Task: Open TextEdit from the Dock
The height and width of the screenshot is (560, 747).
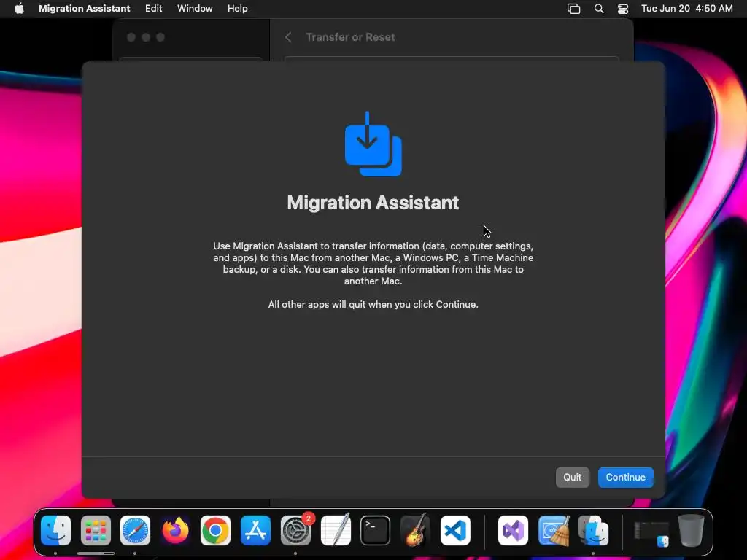Action: [x=336, y=531]
